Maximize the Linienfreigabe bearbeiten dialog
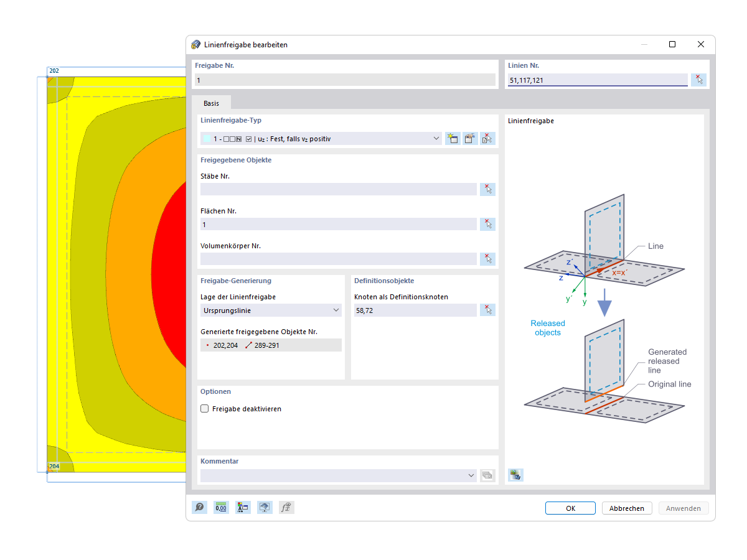The width and height of the screenshot is (747, 560). (x=672, y=44)
